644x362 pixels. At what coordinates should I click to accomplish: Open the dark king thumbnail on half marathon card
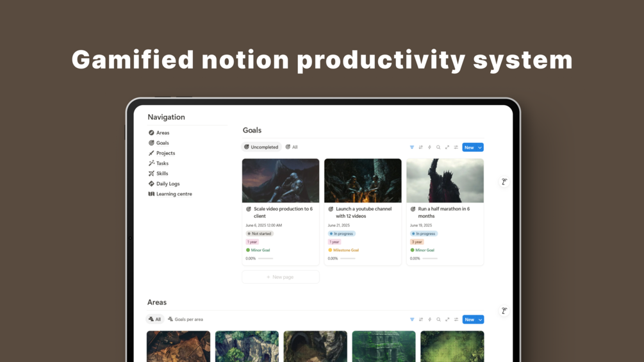[445, 181]
